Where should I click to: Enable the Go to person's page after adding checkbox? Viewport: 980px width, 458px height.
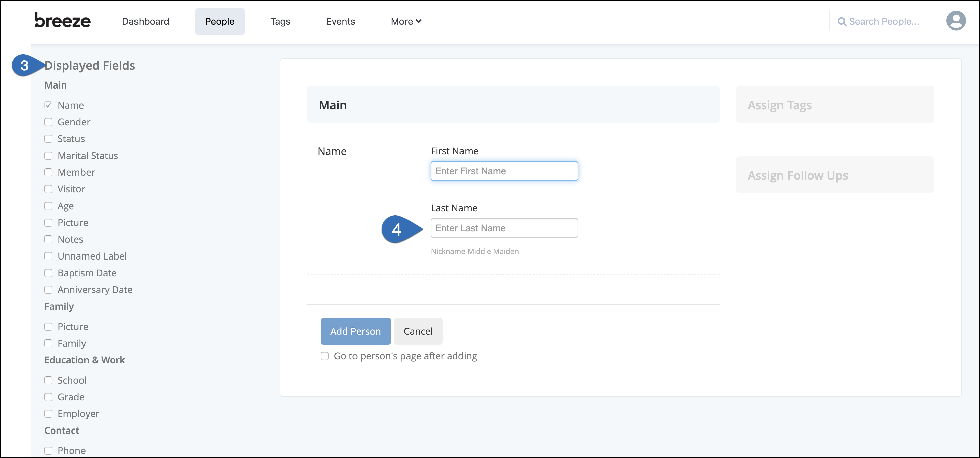pos(326,355)
